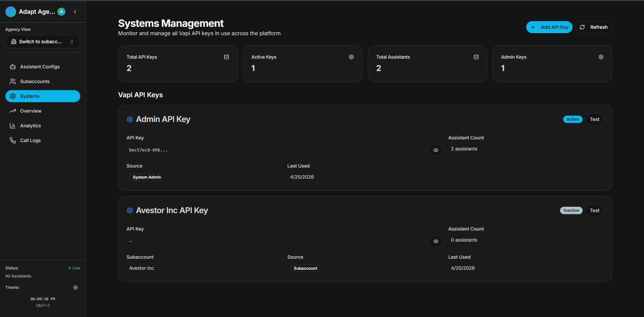Click the 06:09:30 PM clock text
The height and width of the screenshot is (317, 644).
click(x=43, y=299)
